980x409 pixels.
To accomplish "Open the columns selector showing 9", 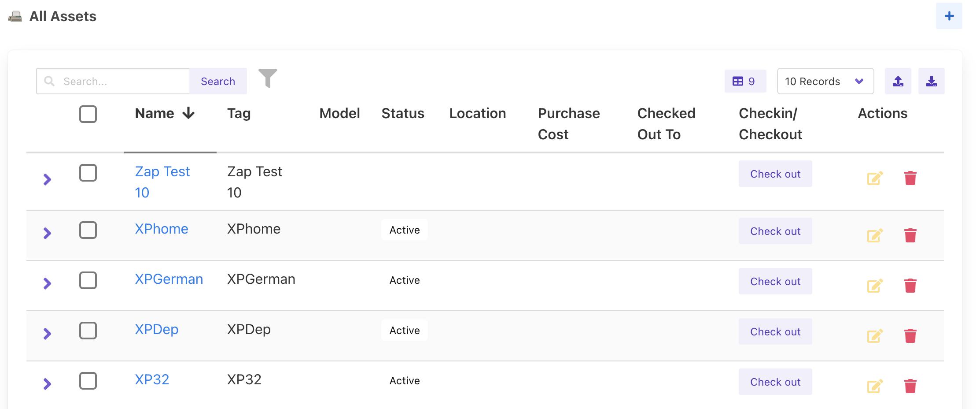I will point(745,81).
